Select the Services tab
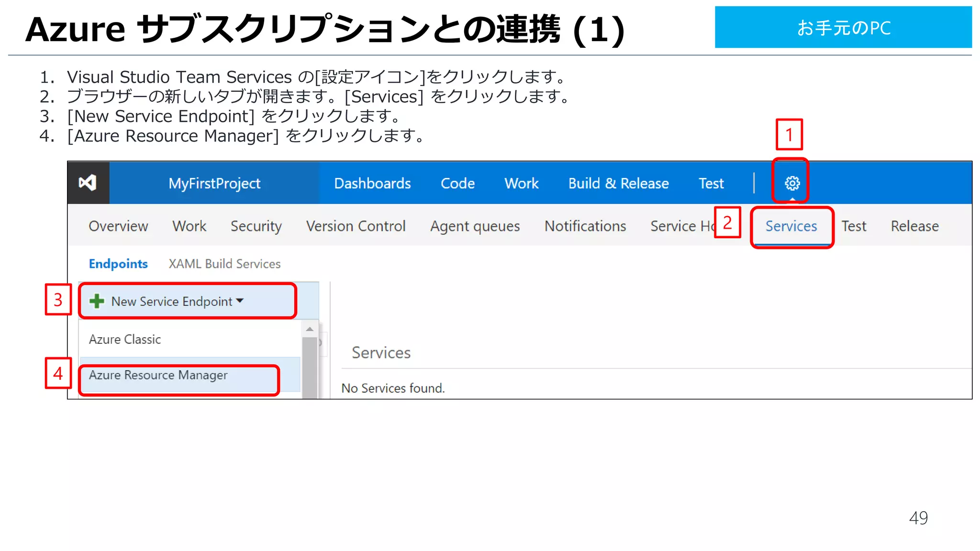 click(x=791, y=226)
